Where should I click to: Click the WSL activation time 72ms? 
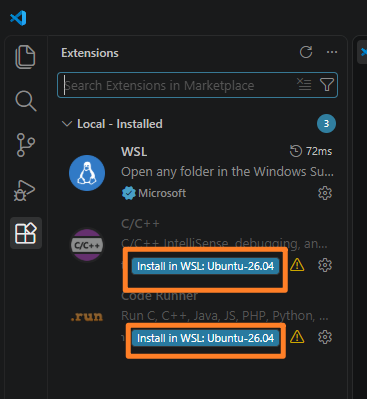pos(311,151)
